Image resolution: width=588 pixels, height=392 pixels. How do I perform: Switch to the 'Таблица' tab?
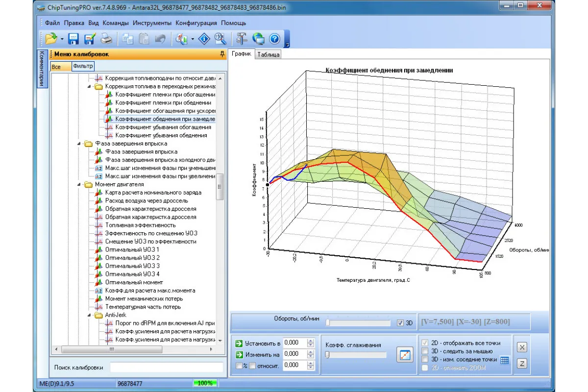[268, 55]
